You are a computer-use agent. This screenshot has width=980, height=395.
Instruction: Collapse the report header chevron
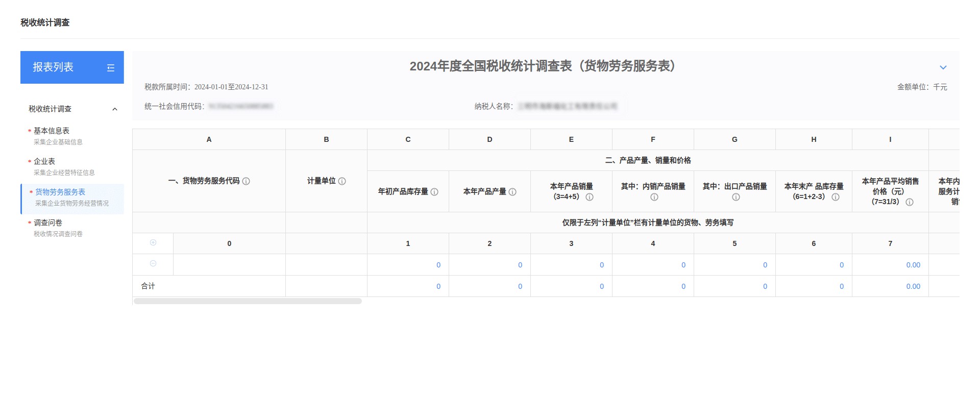(x=943, y=67)
